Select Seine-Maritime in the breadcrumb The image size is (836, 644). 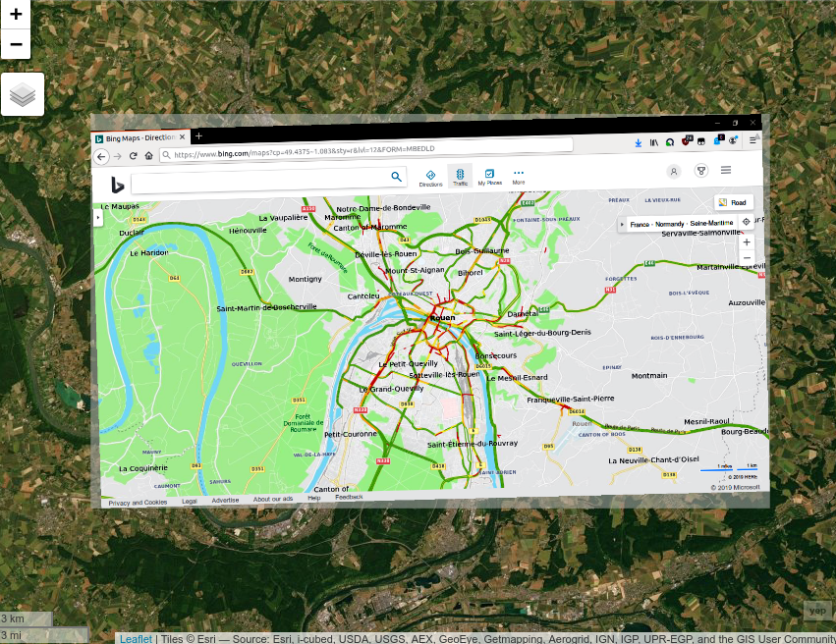pos(712,223)
